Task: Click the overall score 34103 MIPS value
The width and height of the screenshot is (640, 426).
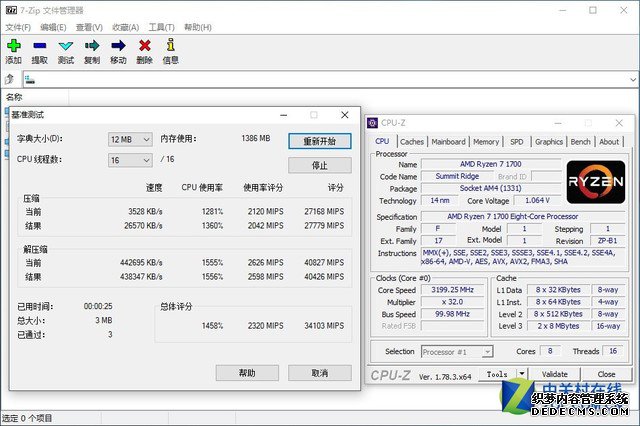Action: [x=324, y=326]
